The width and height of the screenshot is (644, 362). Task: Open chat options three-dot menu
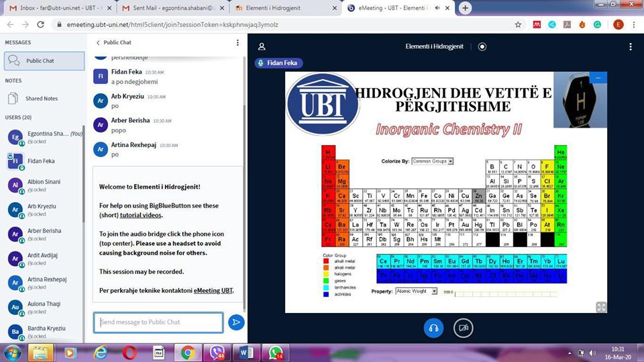pos(237,42)
